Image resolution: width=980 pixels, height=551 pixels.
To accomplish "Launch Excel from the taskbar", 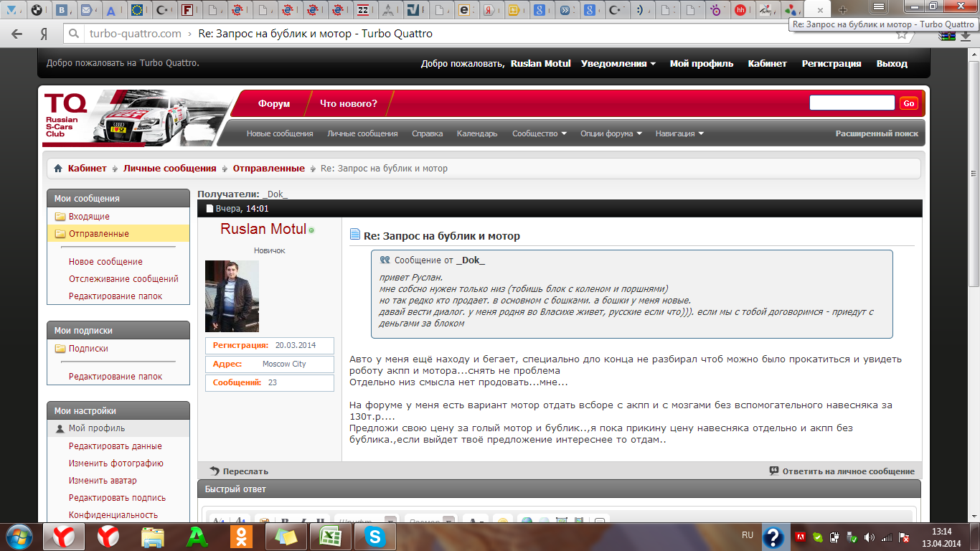I will point(329,536).
